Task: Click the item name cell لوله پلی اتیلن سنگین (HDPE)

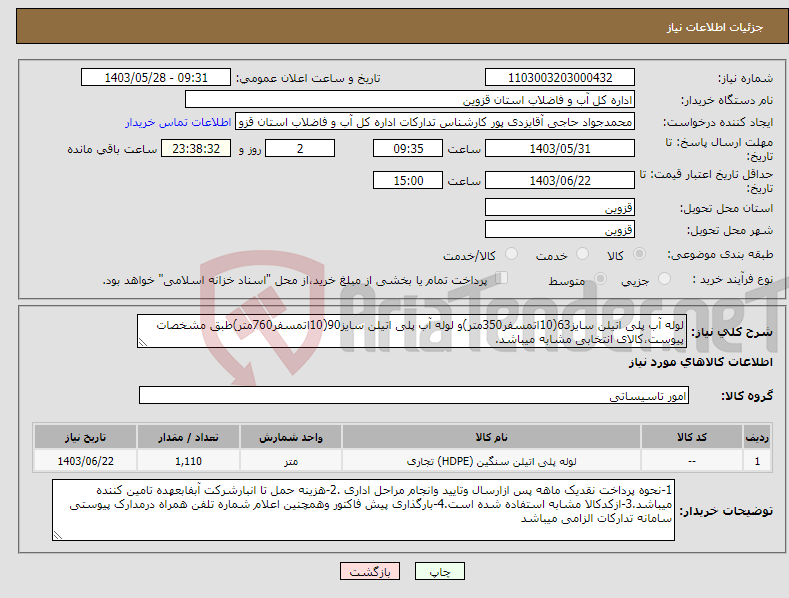Action: pos(491,461)
